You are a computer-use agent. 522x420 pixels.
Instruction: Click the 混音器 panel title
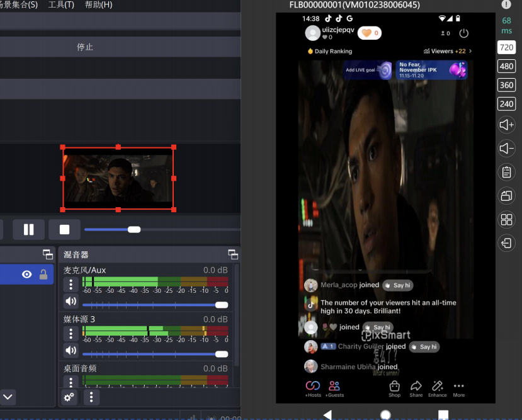coord(76,254)
